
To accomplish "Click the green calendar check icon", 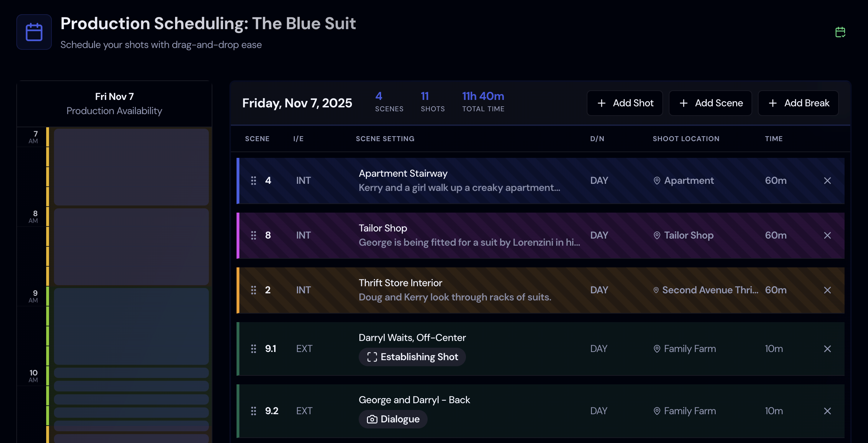I will point(840,32).
